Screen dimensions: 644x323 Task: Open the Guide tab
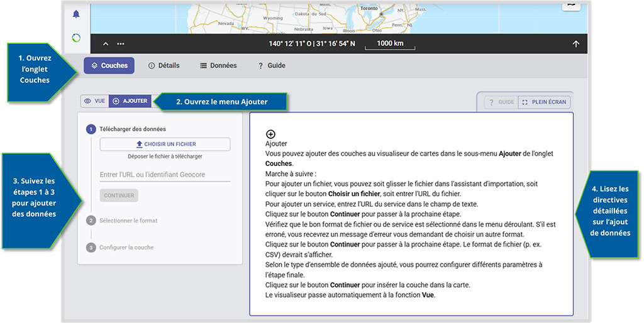click(x=272, y=65)
